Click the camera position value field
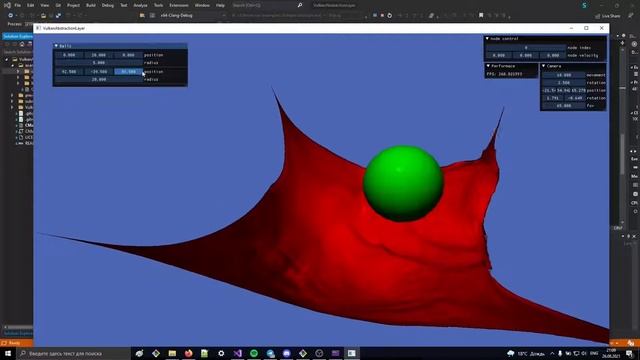The image size is (640, 360). click(564, 90)
